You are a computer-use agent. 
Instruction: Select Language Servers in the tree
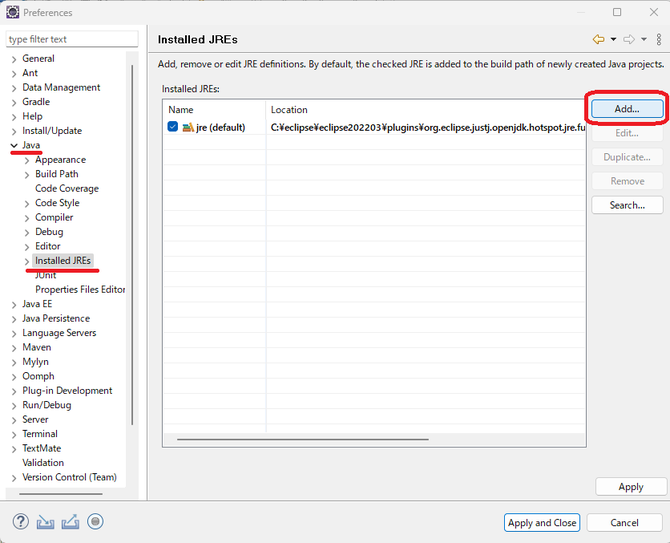point(59,333)
